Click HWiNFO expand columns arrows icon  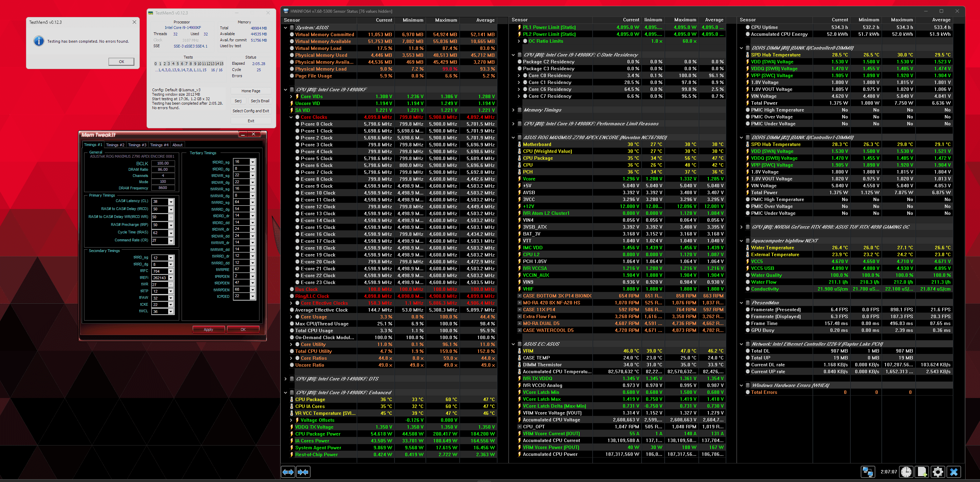[288, 472]
